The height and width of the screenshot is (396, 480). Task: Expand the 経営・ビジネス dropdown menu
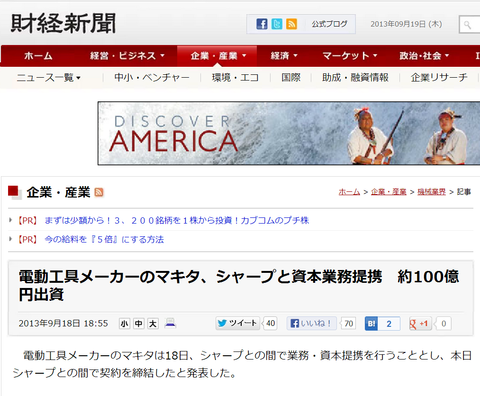coord(127,56)
